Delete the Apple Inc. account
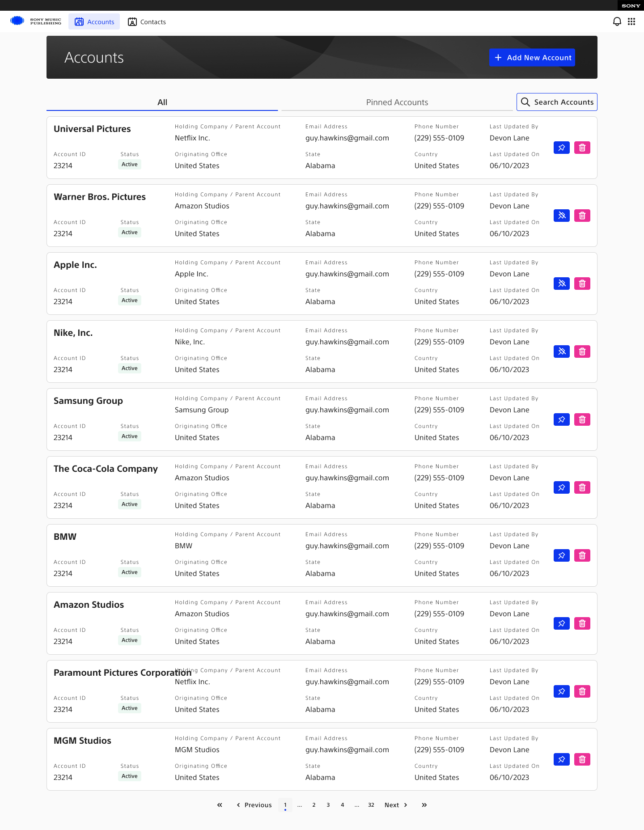Viewport: 644px width, 830px height. tap(582, 284)
